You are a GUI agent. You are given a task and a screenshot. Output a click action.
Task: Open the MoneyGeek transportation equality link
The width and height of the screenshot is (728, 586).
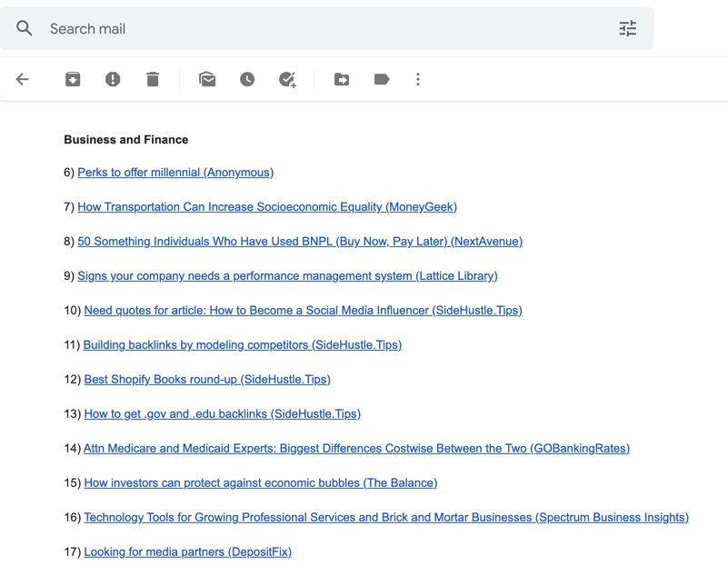[x=267, y=207]
